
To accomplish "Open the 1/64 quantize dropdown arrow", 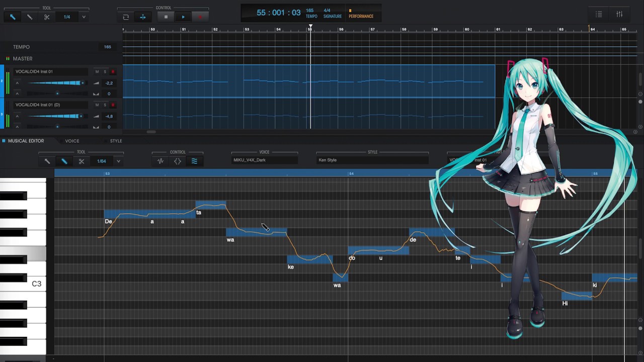I will coord(118,161).
